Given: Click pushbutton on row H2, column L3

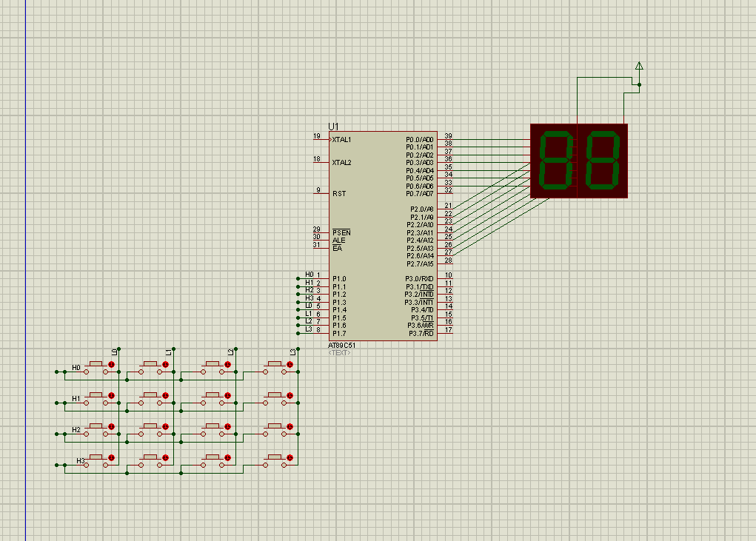Looking at the screenshot, I should (x=275, y=429).
